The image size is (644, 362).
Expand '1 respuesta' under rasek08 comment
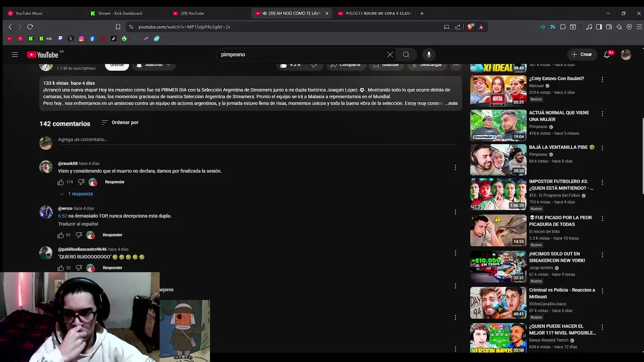pos(76,194)
